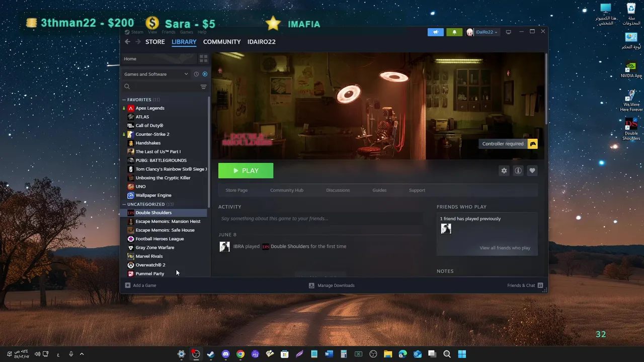The image size is (644, 362).
Task: Open the library filter options icon
Action: point(203,87)
